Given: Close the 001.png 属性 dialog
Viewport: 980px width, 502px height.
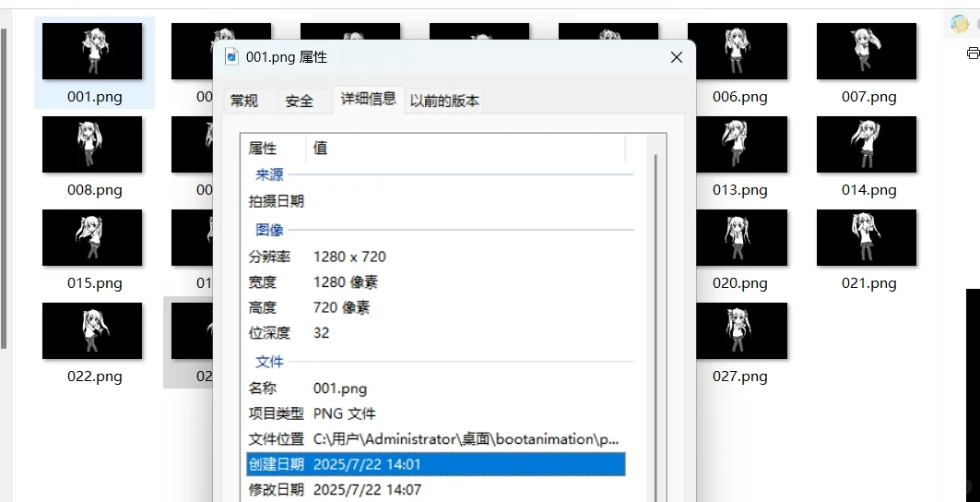Looking at the screenshot, I should (677, 57).
